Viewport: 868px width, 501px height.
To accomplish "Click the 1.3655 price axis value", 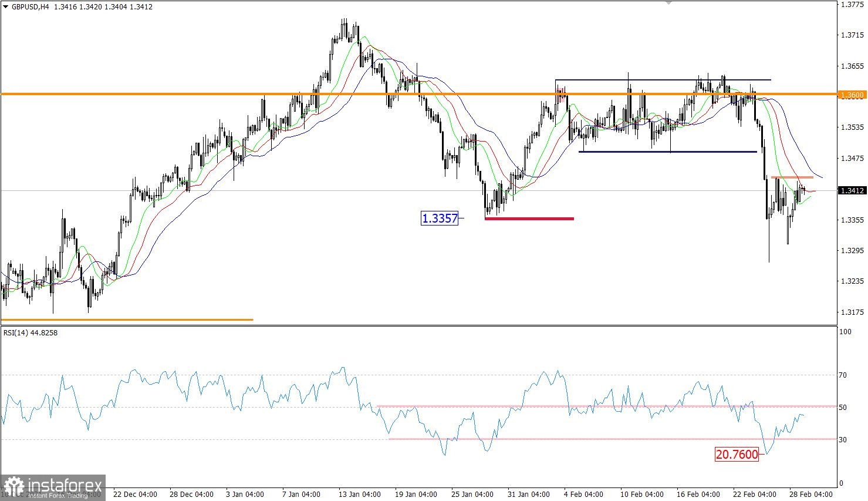I will click(852, 66).
